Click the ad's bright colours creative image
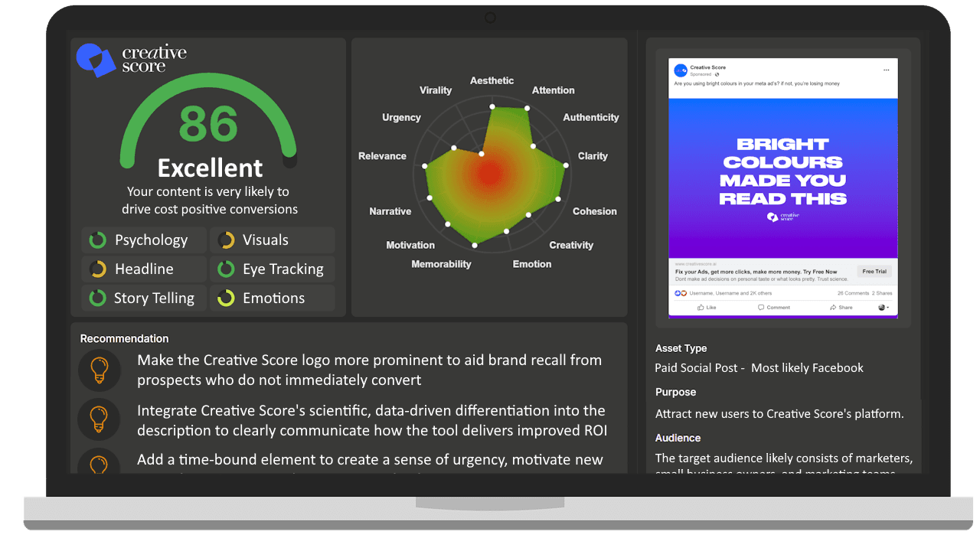This screenshot has width=980, height=551. pyautogui.click(x=782, y=178)
